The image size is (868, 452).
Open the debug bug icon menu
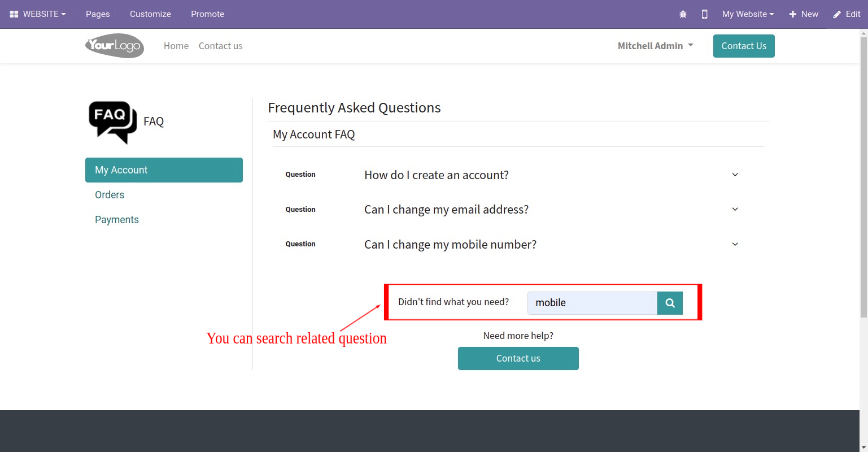pos(683,14)
